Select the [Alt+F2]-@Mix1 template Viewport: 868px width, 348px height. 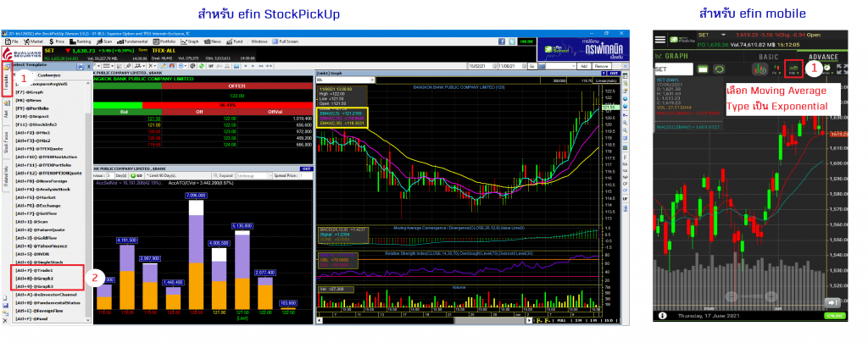[33, 133]
